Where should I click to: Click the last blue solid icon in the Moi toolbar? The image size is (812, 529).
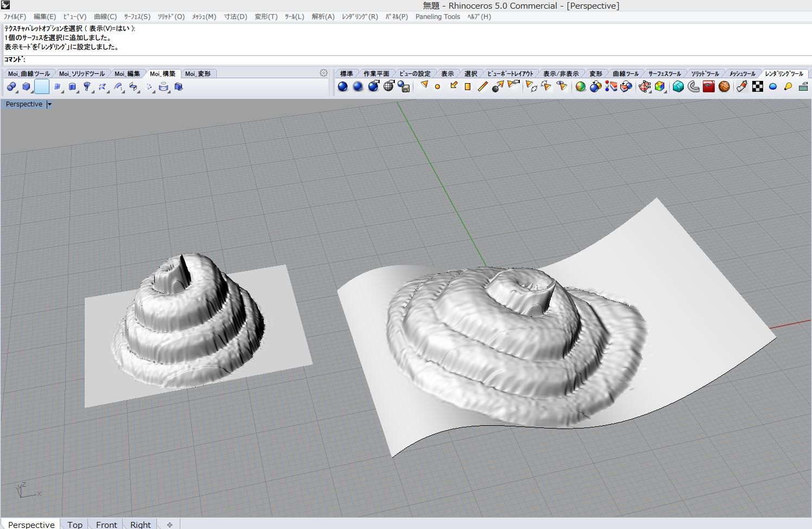pyautogui.click(x=179, y=87)
